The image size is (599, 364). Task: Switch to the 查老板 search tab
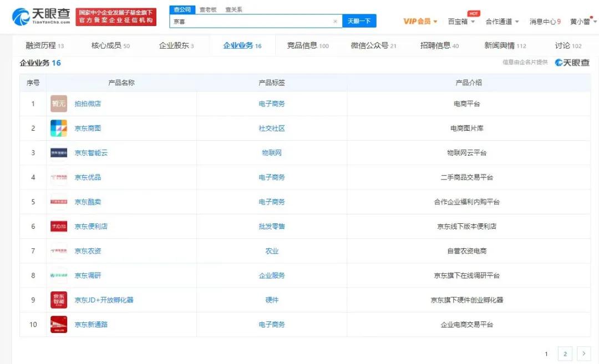click(208, 9)
